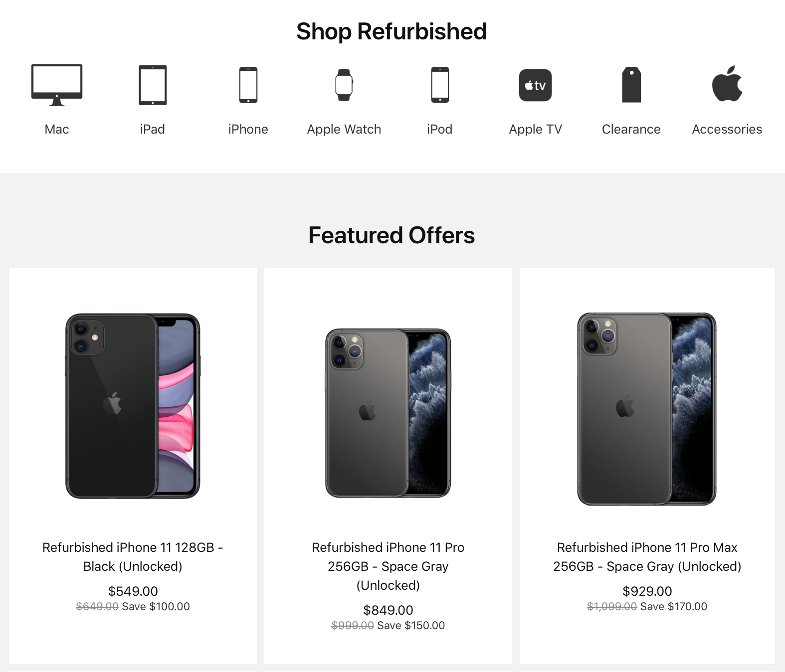Screen dimensions: 785x672
Task: Open the iPhone category icon
Action: tap(248, 85)
